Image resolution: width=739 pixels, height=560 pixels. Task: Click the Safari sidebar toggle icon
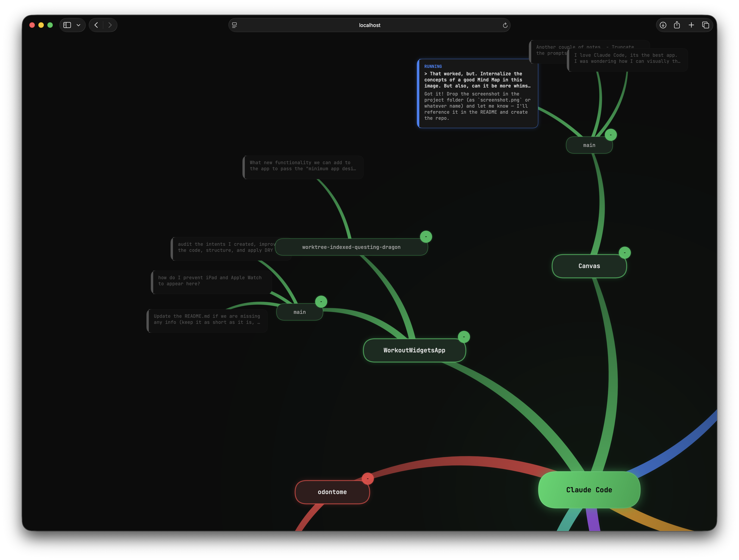[x=67, y=25]
